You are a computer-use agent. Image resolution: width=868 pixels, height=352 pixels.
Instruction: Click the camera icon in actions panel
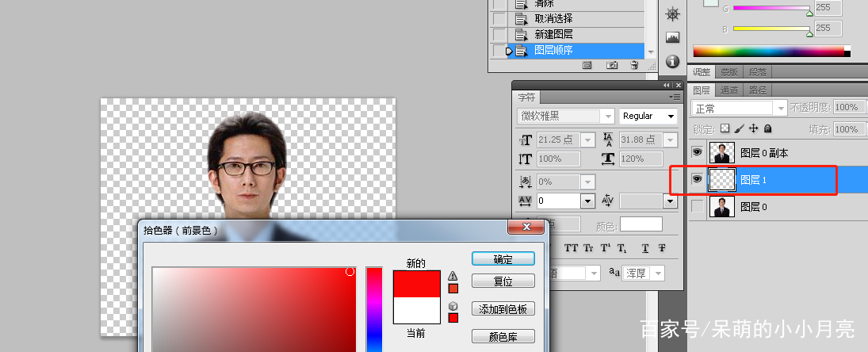[612, 65]
